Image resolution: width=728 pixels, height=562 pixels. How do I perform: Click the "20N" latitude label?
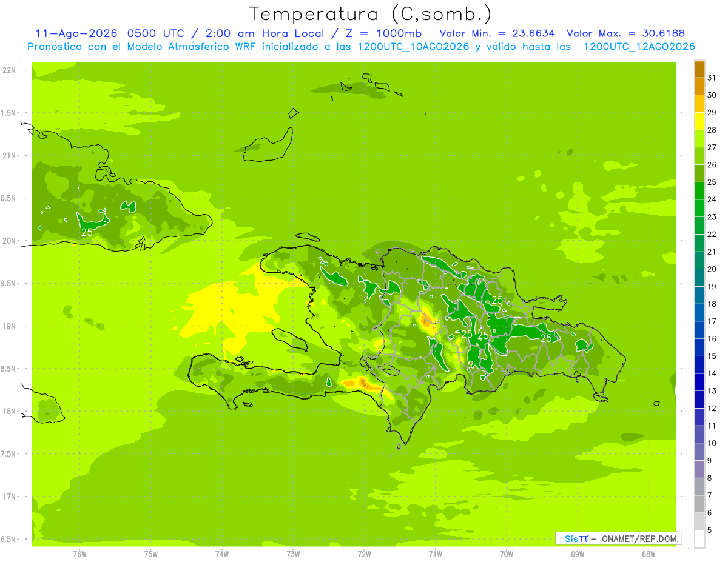pyautogui.click(x=10, y=241)
